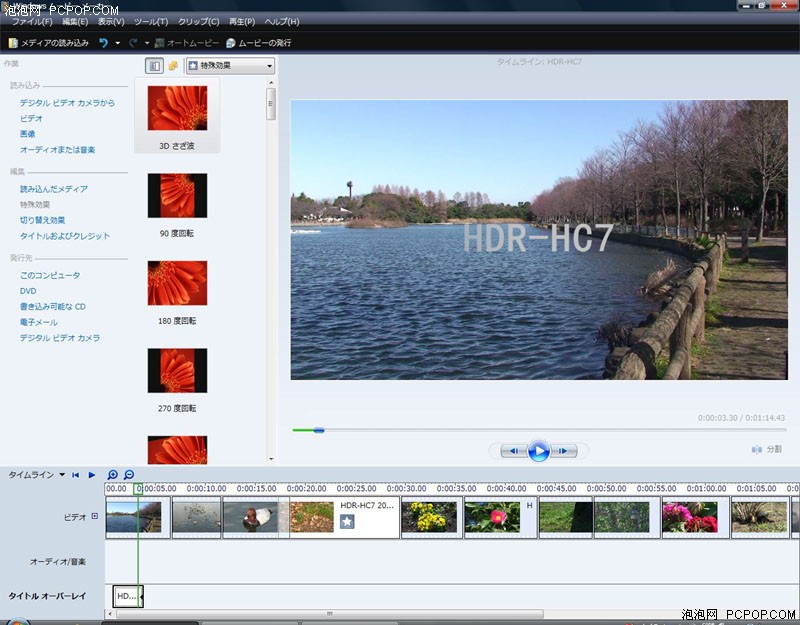Click the preview seek bar handle
The image size is (800, 625).
318,430
